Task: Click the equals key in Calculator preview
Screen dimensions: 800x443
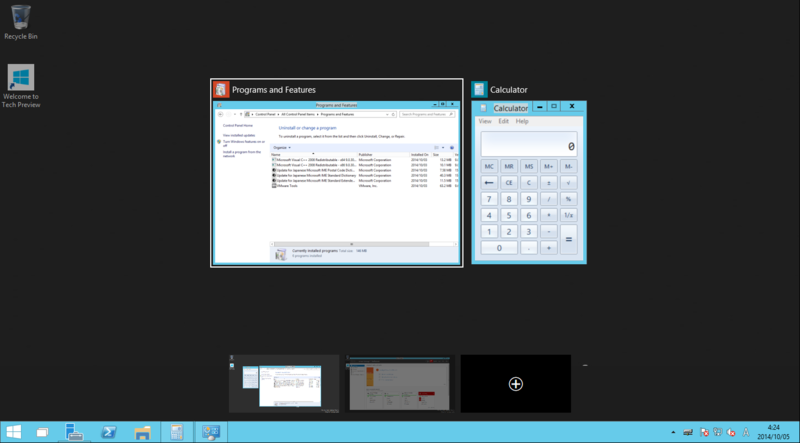Action: pos(568,239)
